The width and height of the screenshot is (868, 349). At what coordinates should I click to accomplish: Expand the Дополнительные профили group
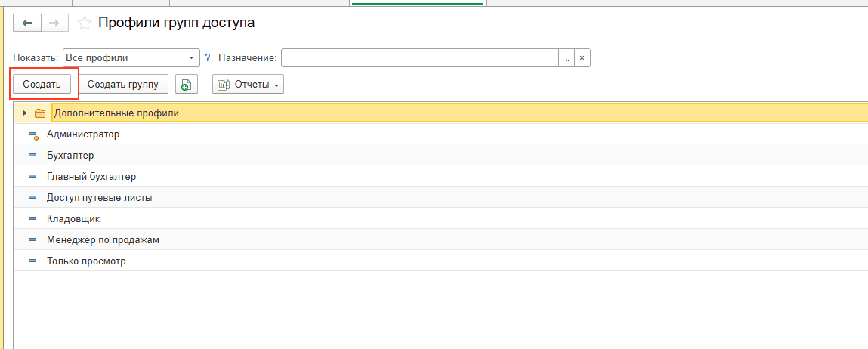point(25,113)
